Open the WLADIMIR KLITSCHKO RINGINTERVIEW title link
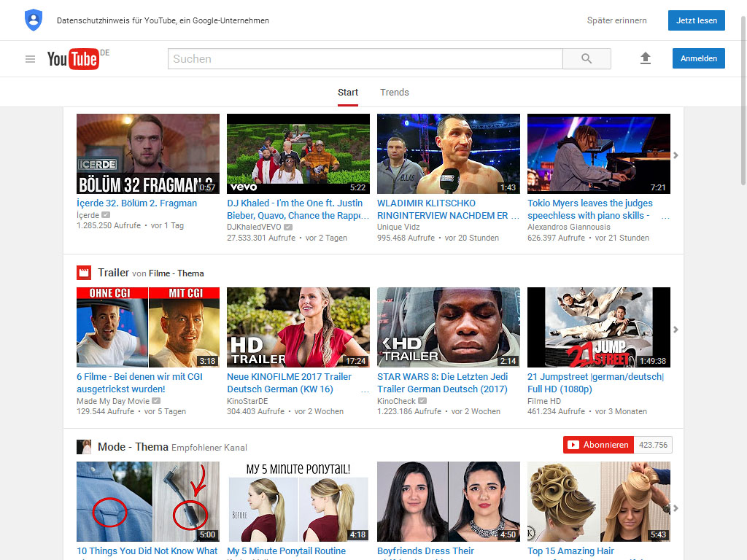747x560 pixels. (448, 209)
